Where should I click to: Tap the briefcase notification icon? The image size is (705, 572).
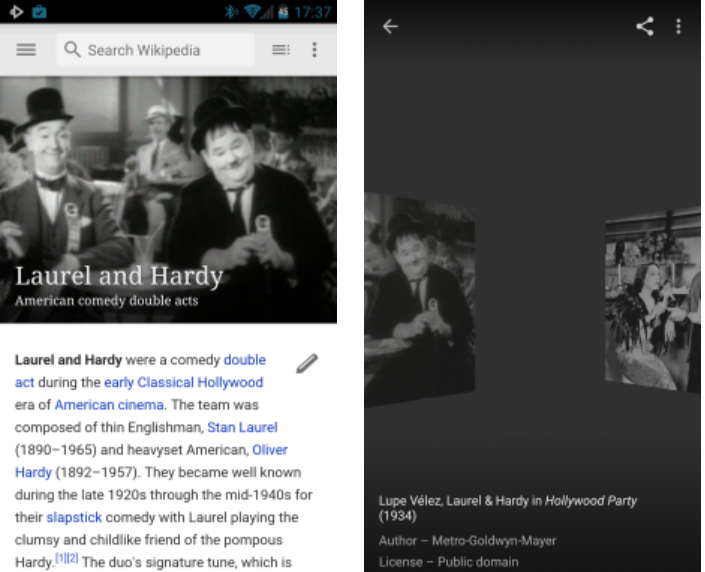tap(39, 11)
